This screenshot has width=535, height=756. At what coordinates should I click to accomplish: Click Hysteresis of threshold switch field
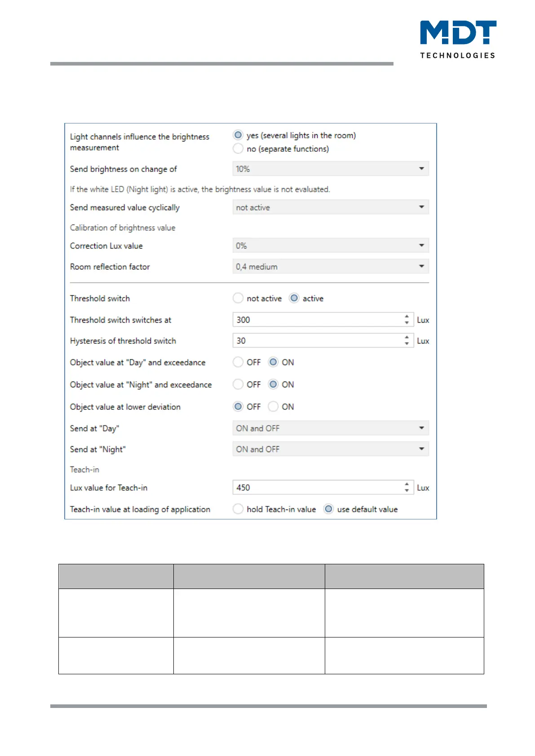(318, 341)
